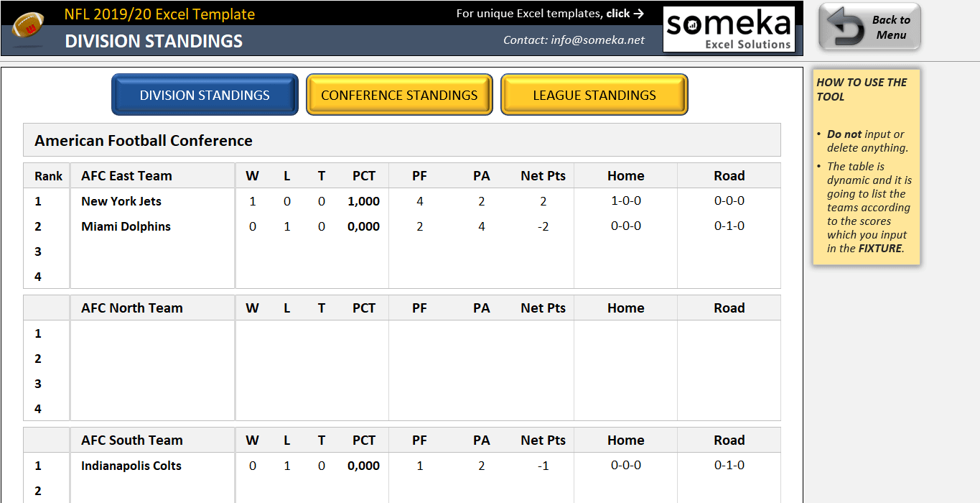The height and width of the screenshot is (503, 980).
Task: Click the back arrow icon on the Menu button
Action: click(x=846, y=27)
